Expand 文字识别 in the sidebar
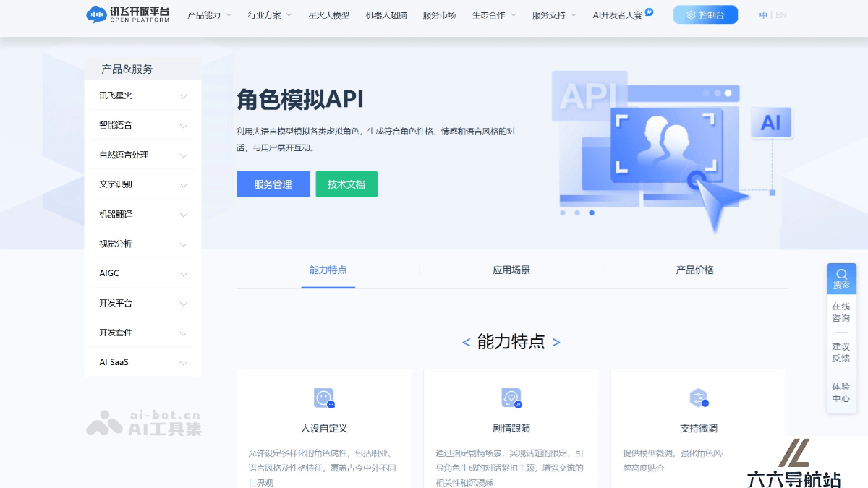Screen dimensions: 868x488 click(142, 184)
